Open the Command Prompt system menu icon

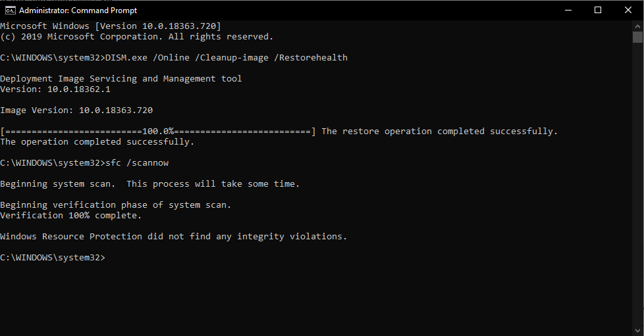11,11
